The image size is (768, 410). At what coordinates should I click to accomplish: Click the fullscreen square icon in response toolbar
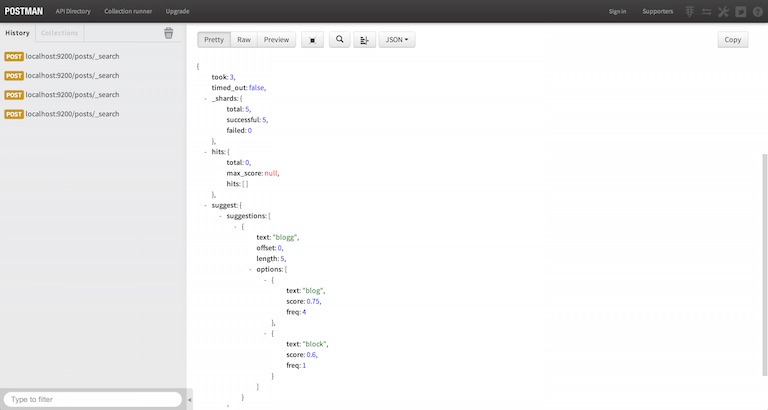click(x=312, y=40)
